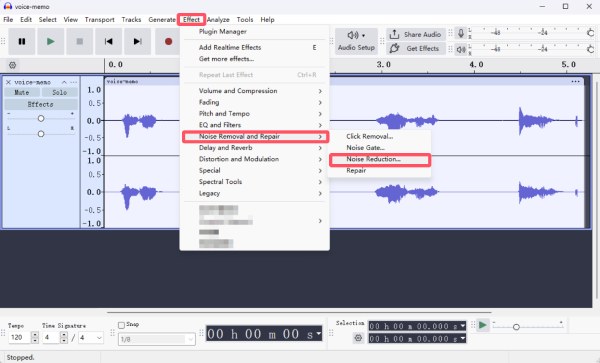Expand Legacy submenu
Screen dimensions: 600x363
[x=254, y=194]
